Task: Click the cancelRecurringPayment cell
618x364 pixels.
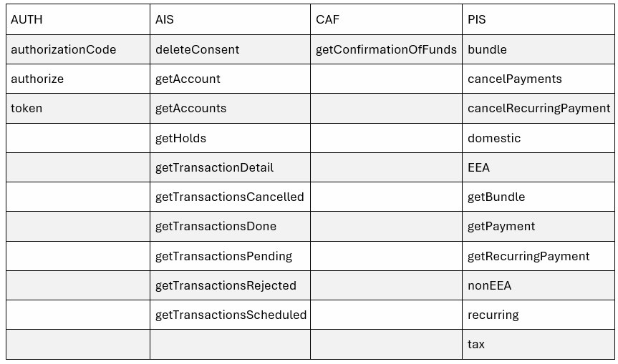Action: [x=539, y=108]
